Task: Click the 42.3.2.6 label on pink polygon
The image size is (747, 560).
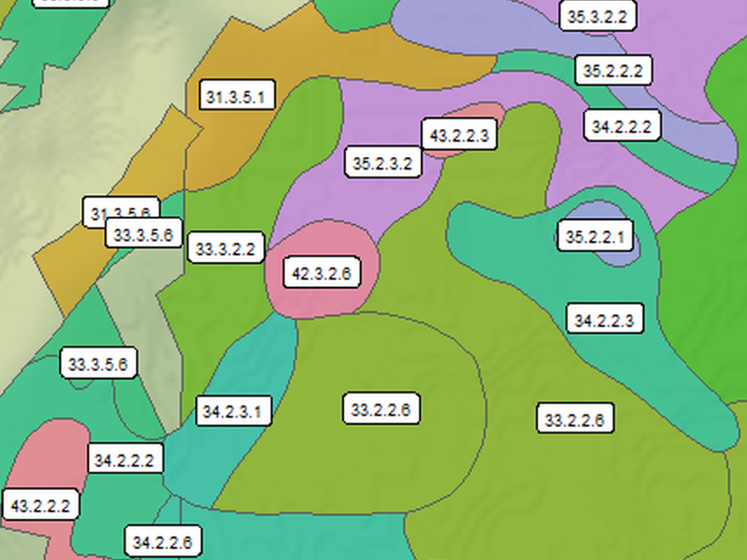Action: (322, 274)
